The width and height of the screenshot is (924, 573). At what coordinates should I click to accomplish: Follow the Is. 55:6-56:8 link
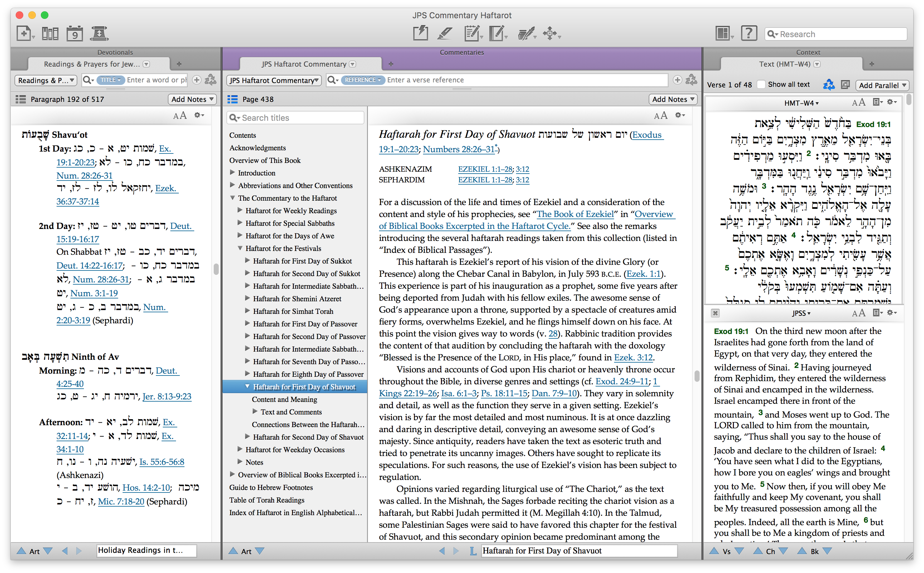tap(162, 462)
